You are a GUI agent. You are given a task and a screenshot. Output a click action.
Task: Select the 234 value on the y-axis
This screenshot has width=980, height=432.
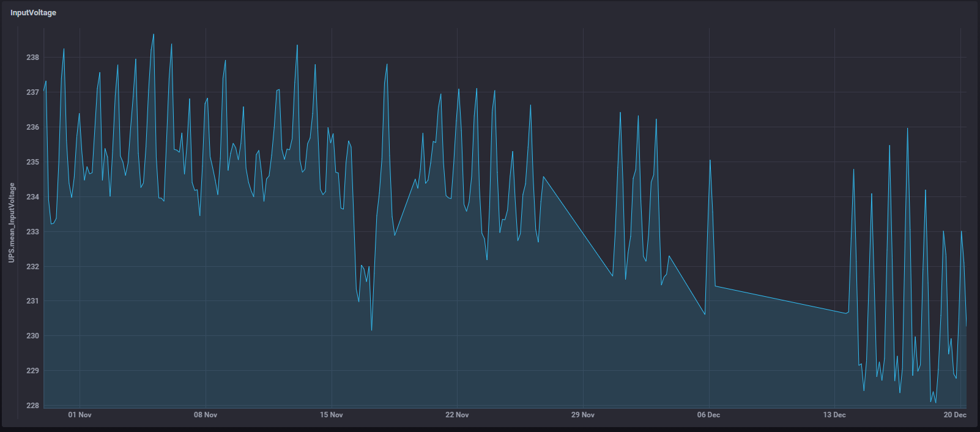point(32,197)
